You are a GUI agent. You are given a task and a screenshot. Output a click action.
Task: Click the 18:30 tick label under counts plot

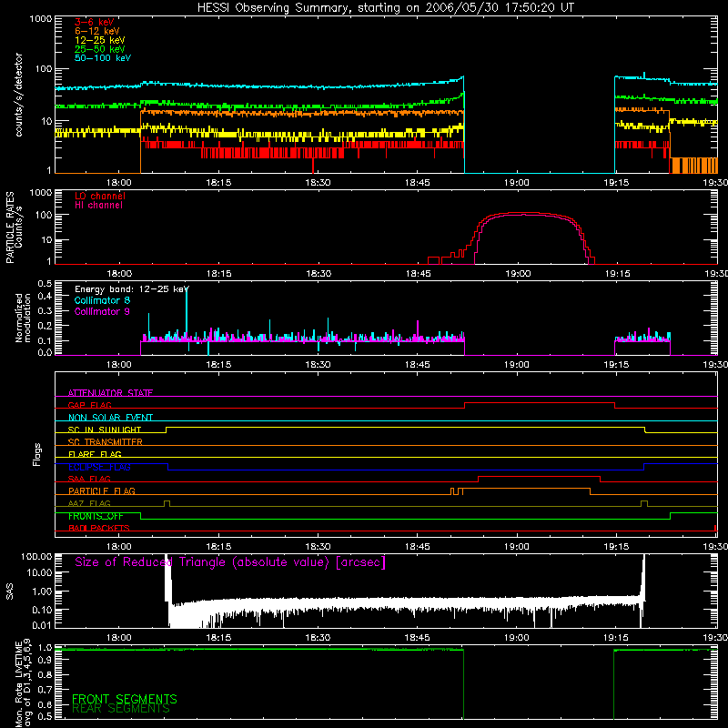click(318, 183)
